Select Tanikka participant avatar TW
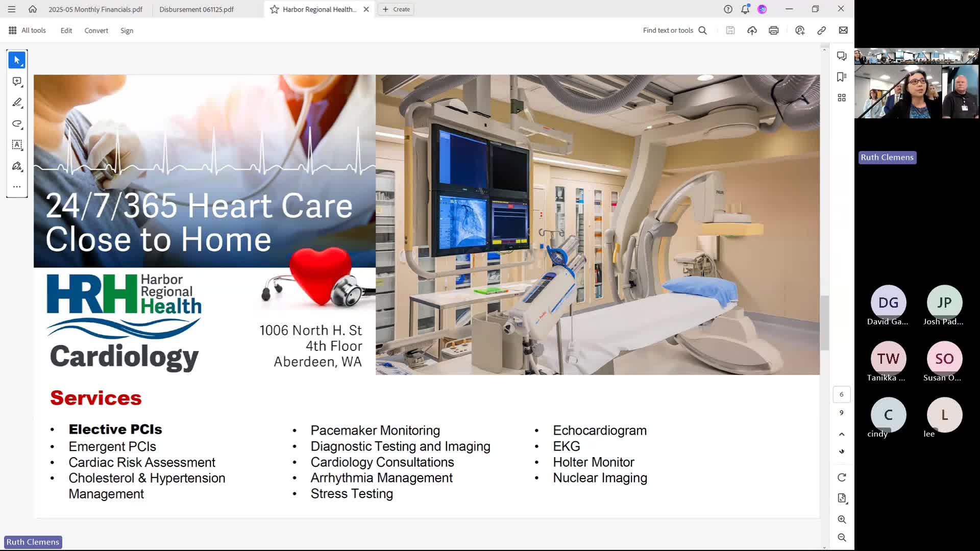This screenshot has width=980, height=551. coord(888,359)
